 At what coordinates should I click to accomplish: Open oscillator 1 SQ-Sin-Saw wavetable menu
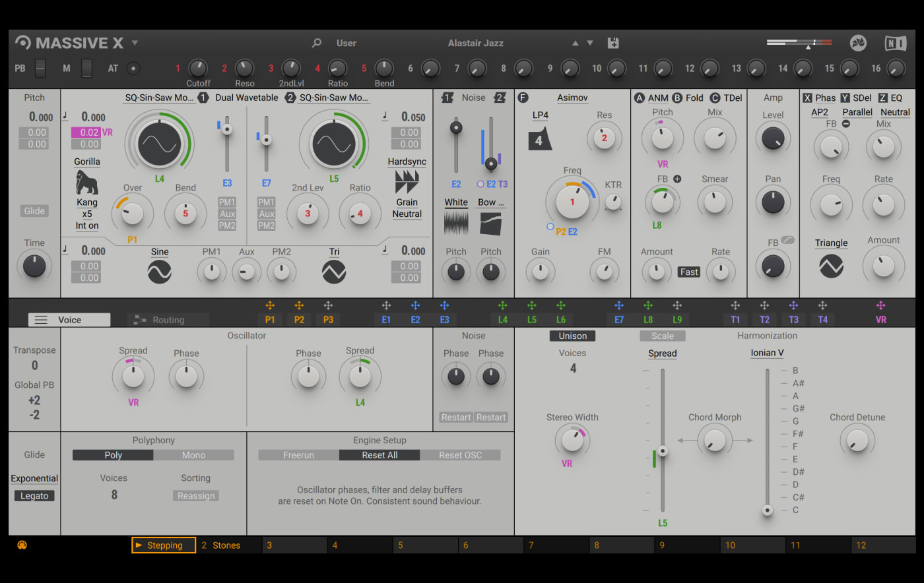click(160, 98)
